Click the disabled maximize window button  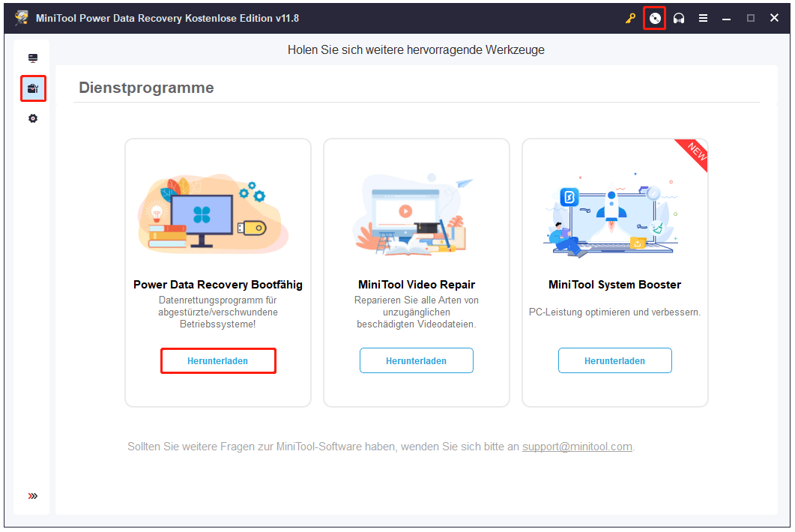pos(750,18)
